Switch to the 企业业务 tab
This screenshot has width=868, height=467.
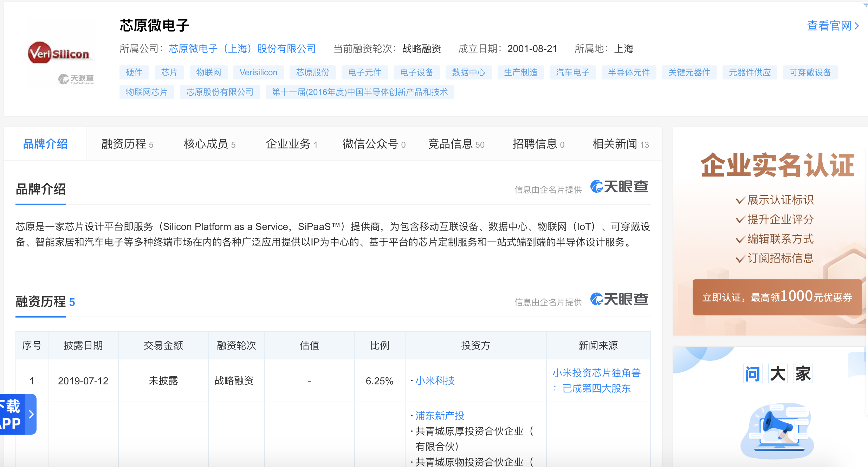(292, 144)
